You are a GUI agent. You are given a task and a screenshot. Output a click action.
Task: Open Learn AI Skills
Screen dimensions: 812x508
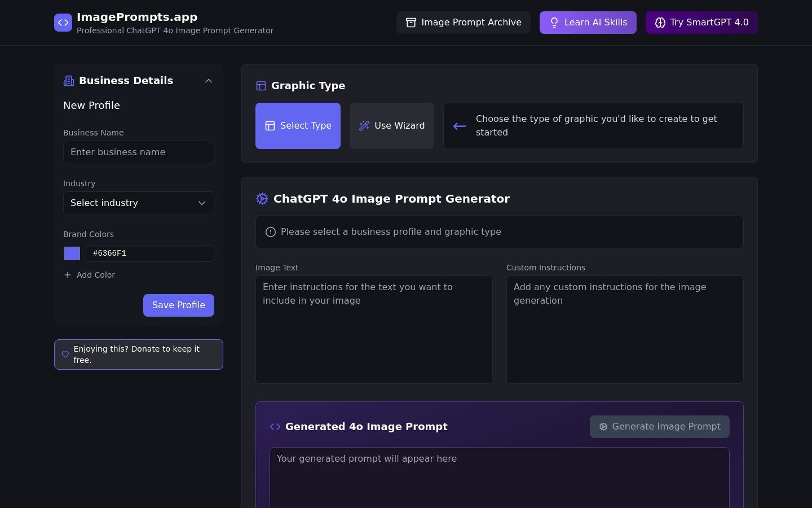pyautogui.click(x=588, y=23)
